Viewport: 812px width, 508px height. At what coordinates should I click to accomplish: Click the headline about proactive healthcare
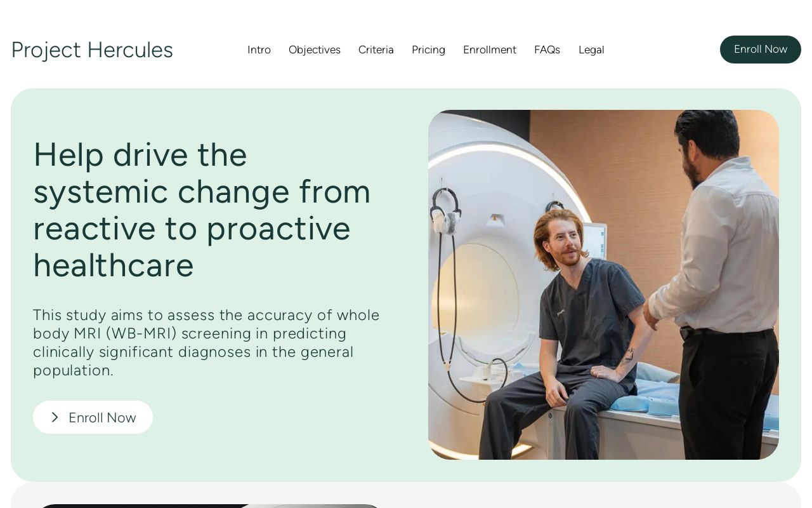pyautogui.click(x=202, y=210)
